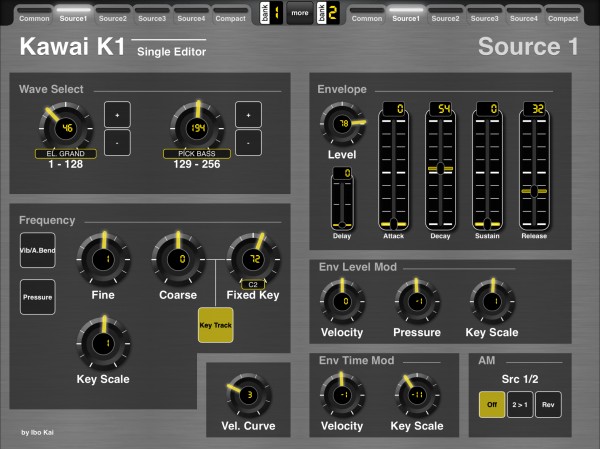Open bank 1 Compact tab
Viewport: 600px width, 449px height.
[230, 15]
